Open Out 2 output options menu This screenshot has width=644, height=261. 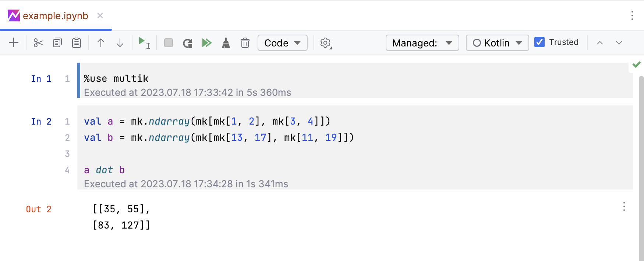624,206
